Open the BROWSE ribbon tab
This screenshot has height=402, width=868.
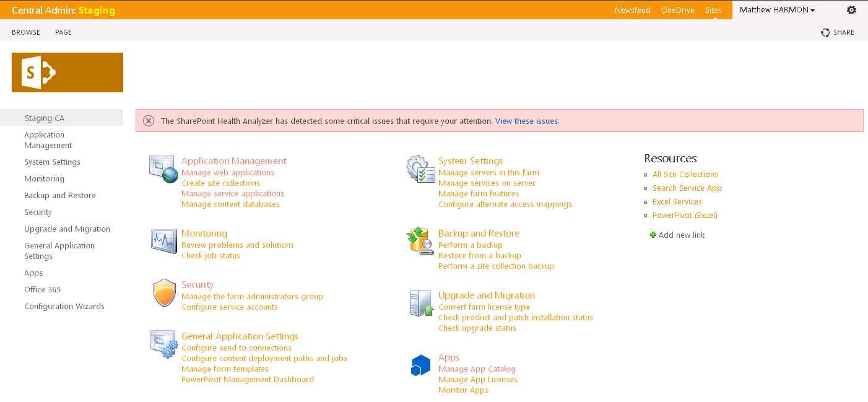pos(26,32)
